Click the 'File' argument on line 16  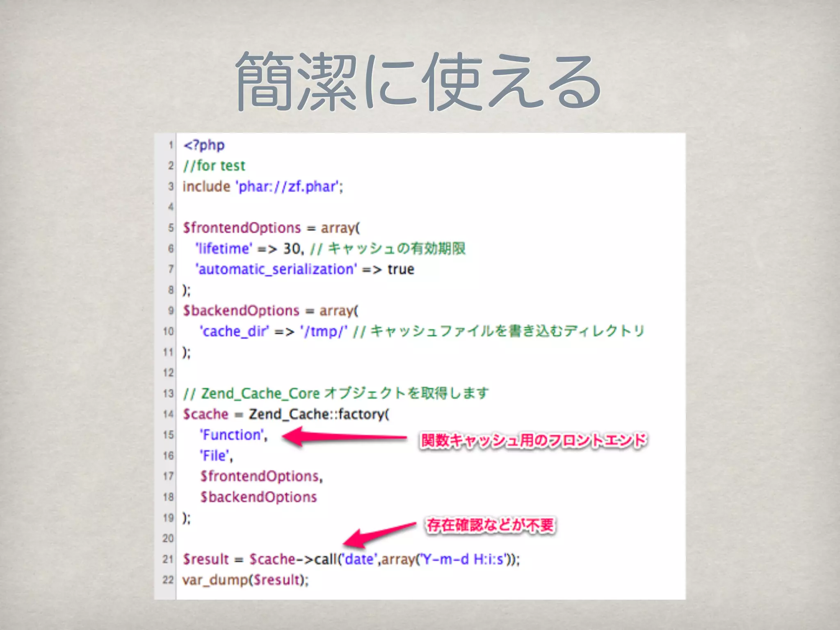216,456
